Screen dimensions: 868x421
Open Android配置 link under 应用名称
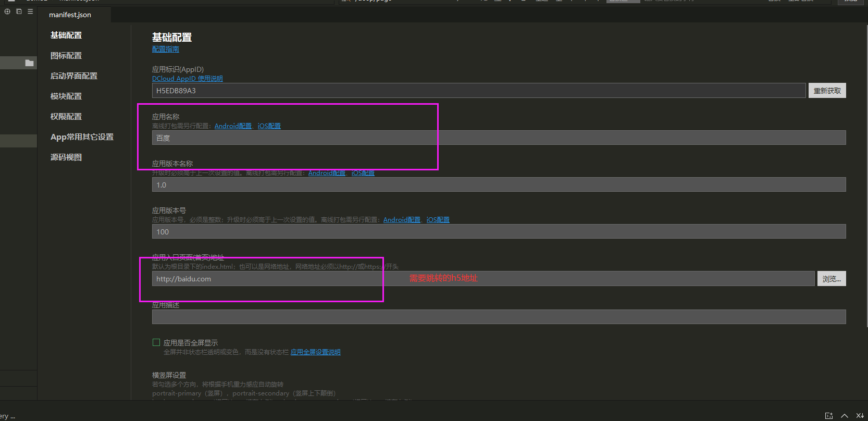(x=233, y=126)
